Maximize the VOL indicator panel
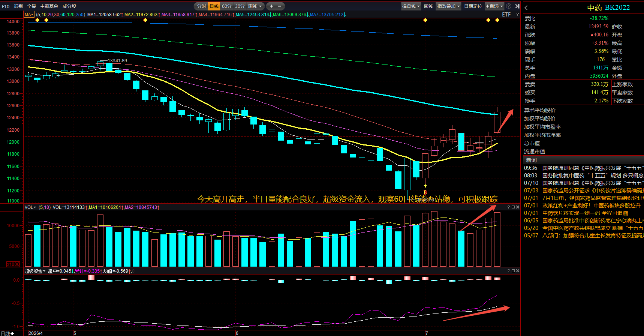 pos(513,207)
